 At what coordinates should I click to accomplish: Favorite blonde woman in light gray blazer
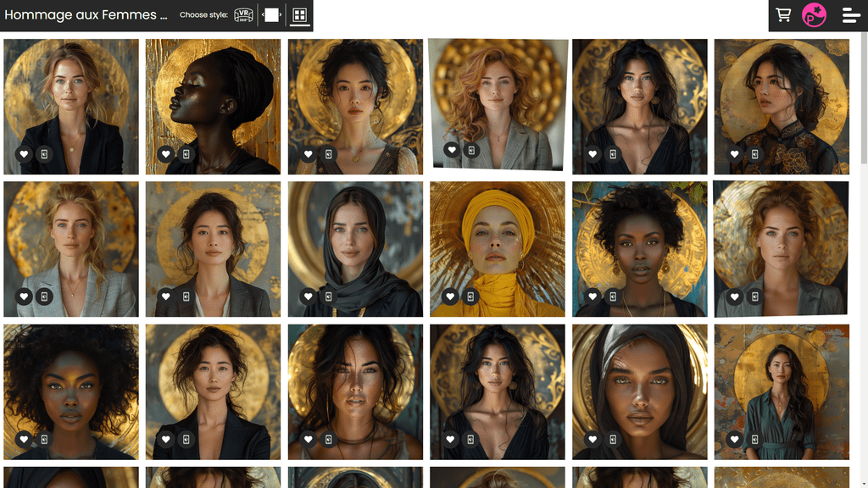(24, 297)
